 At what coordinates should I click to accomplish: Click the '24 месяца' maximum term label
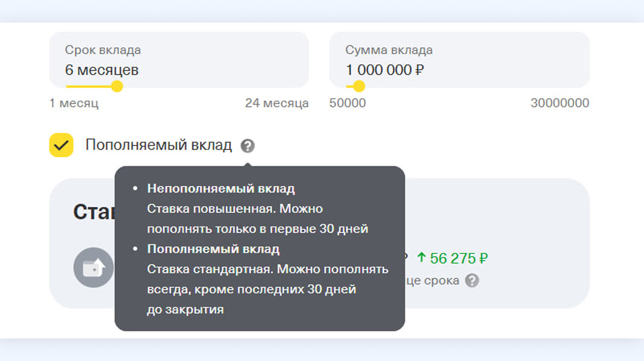coord(277,103)
